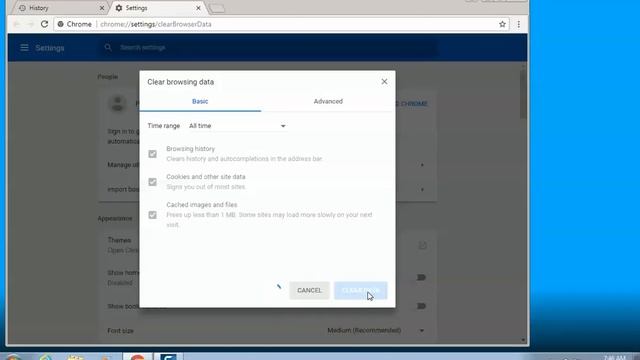Click the 'Cookies and other site data' text

(206, 177)
